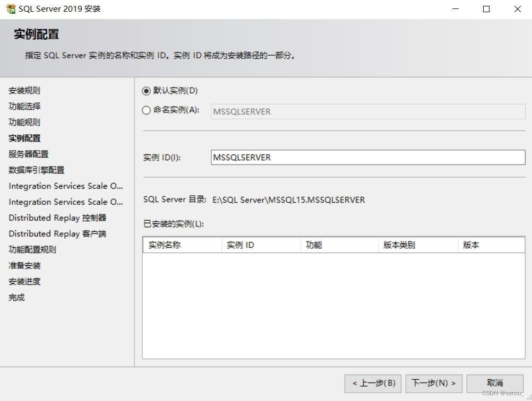Click the disabled named instance MSSQLSERVER field
Screen dimensions: 532x401
coord(368,111)
